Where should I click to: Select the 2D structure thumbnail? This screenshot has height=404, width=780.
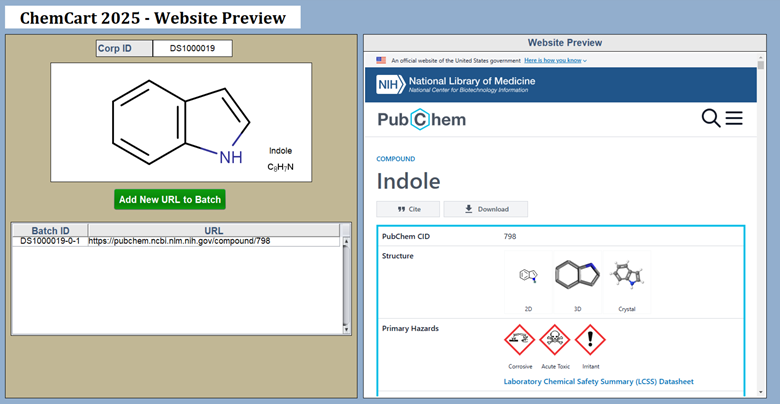point(528,278)
